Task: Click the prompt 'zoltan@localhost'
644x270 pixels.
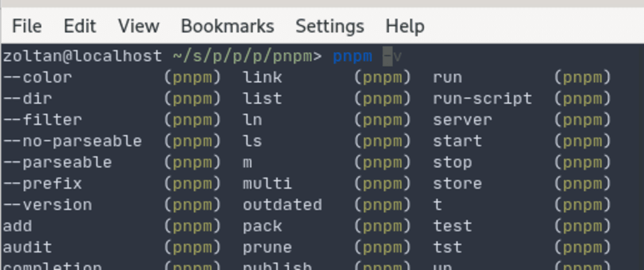Action: pos(82,56)
